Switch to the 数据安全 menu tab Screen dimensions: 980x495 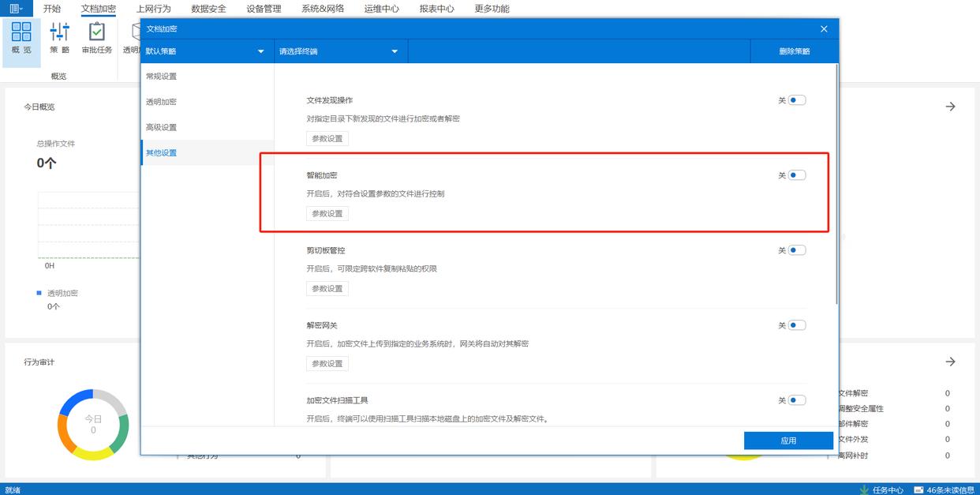[208, 9]
